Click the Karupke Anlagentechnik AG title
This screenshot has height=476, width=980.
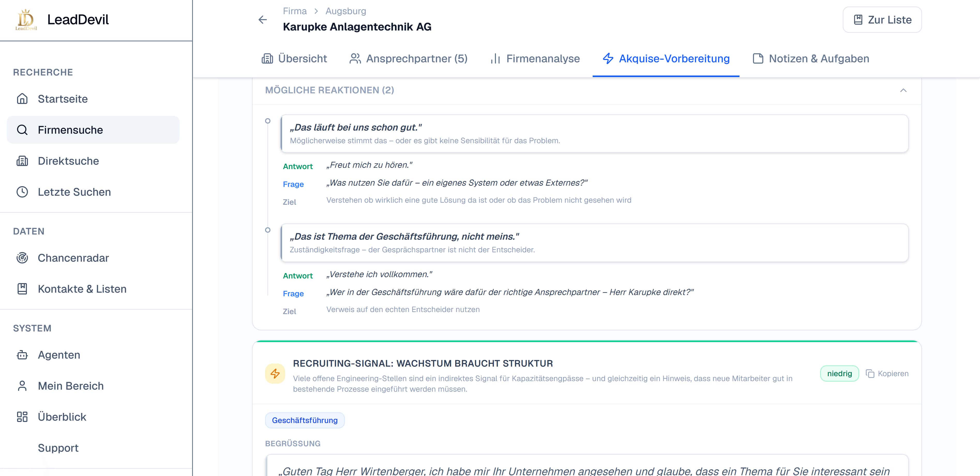(x=357, y=27)
